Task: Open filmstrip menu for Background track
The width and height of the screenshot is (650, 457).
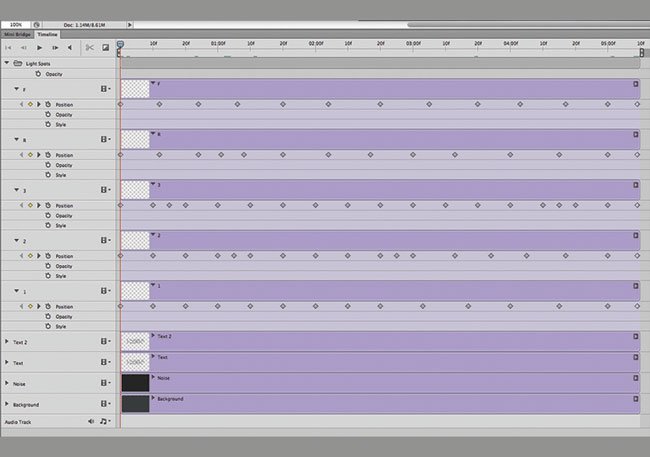Action: pos(104,404)
